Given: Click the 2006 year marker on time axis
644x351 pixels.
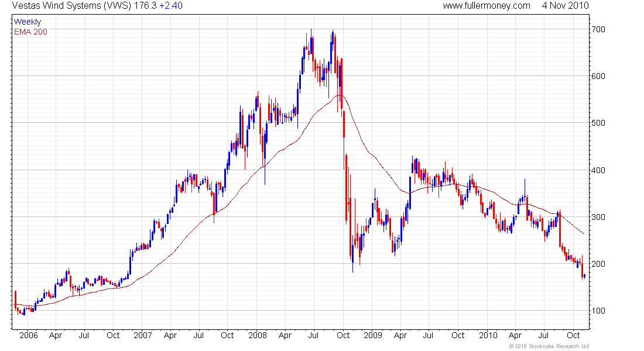Looking at the screenshot, I should point(28,335).
